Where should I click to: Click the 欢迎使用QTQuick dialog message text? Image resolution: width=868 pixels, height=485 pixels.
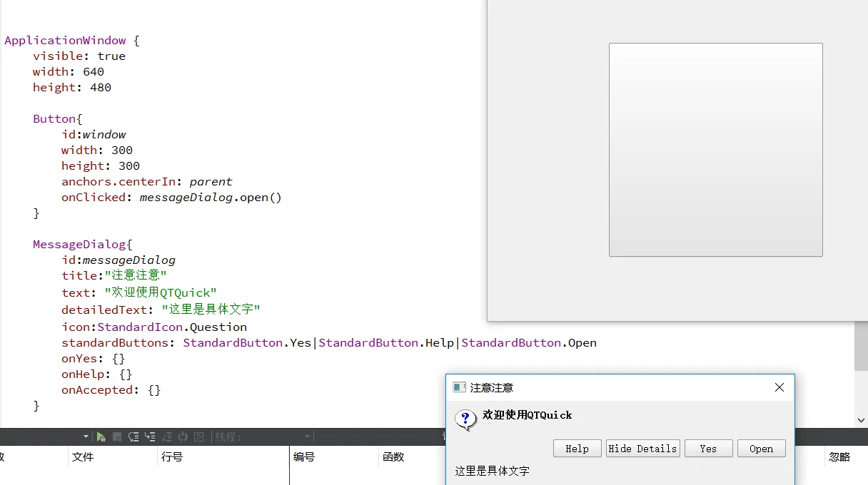point(528,415)
